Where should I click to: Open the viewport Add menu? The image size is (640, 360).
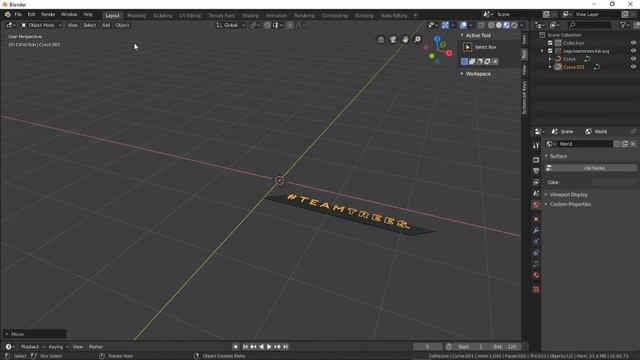tap(106, 25)
